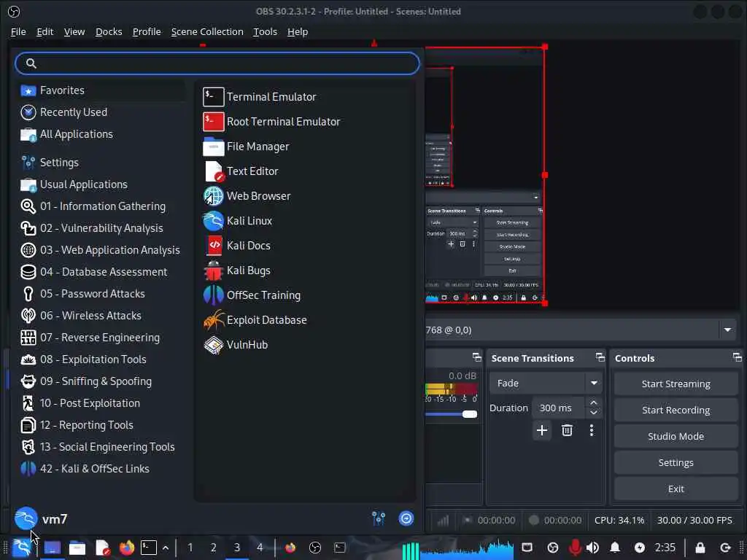Open the Scene Collection menu

(x=207, y=31)
